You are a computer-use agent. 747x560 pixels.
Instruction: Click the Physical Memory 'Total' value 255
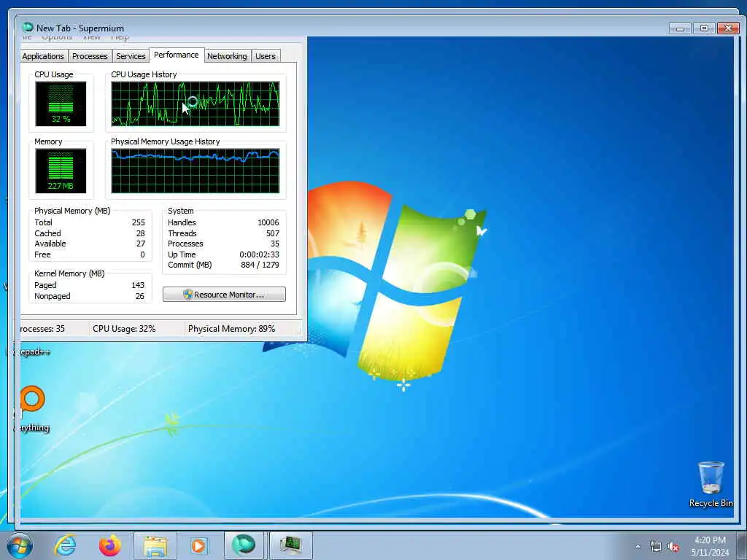(138, 222)
